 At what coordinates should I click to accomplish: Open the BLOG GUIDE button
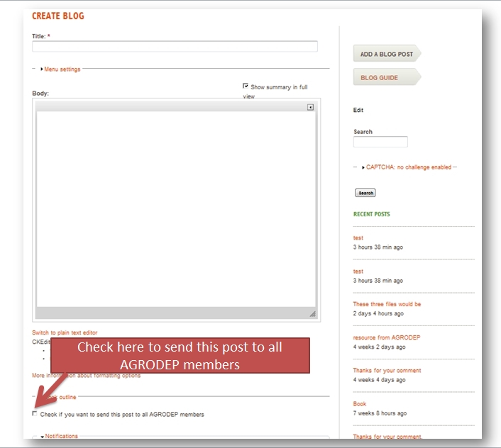coord(387,77)
